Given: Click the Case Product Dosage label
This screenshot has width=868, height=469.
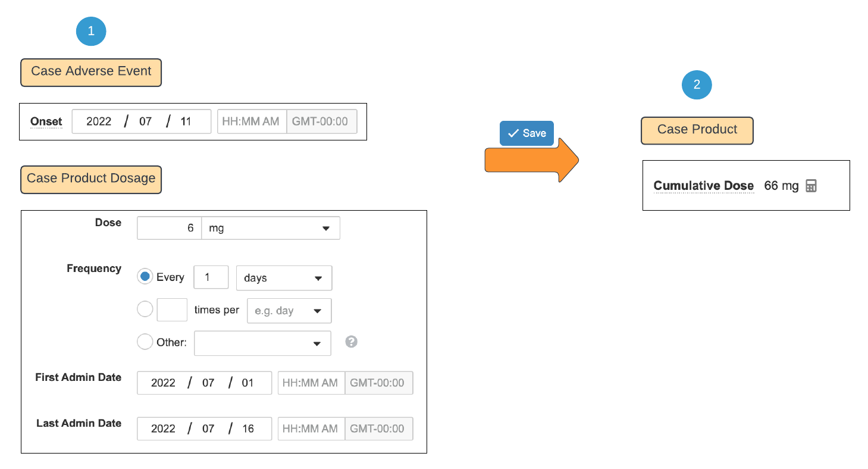Looking at the screenshot, I should click(91, 179).
